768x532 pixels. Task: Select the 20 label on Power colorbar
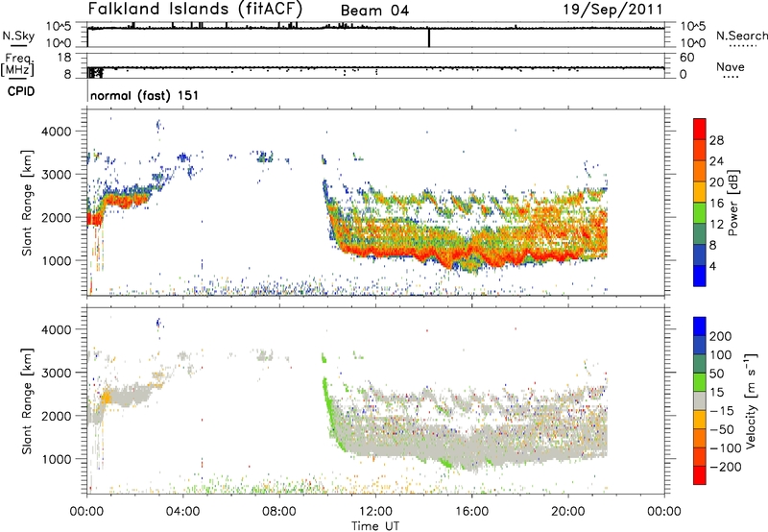716,182
